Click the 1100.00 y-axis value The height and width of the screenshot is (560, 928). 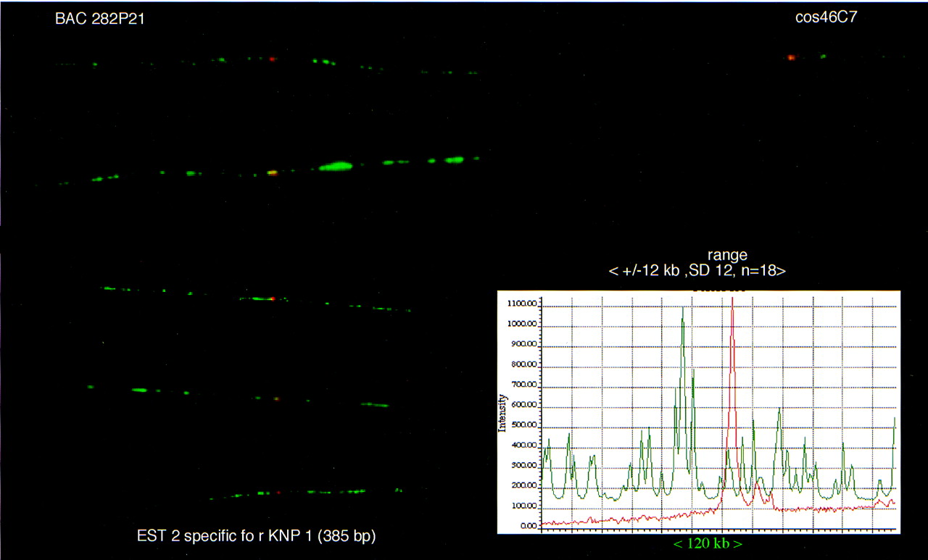(x=522, y=304)
